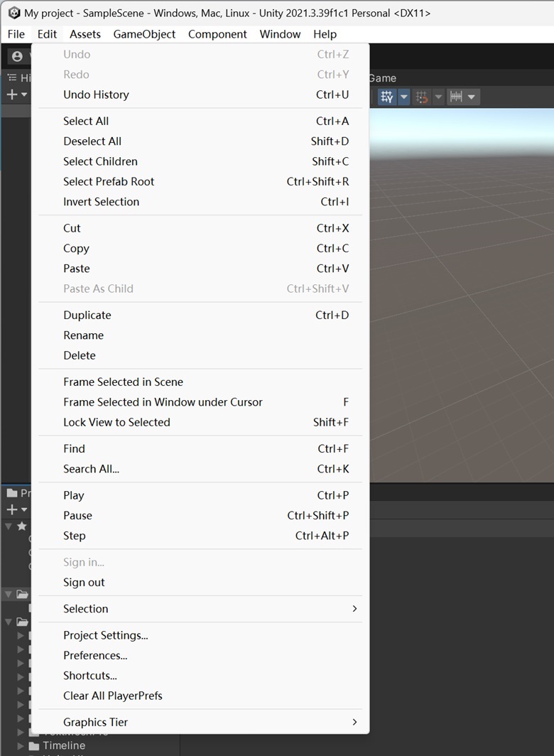Open the Unity account profile icon
This screenshot has width=554, height=756.
(17, 56)
